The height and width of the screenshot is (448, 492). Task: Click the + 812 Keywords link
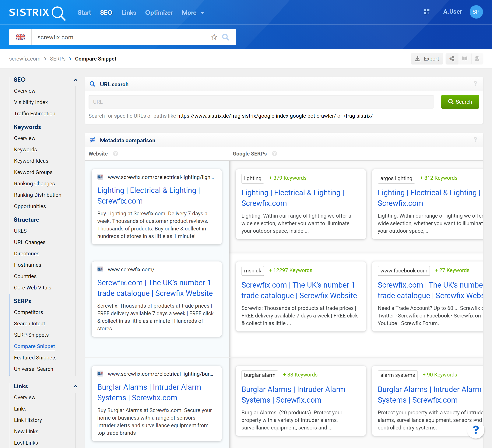438,178
